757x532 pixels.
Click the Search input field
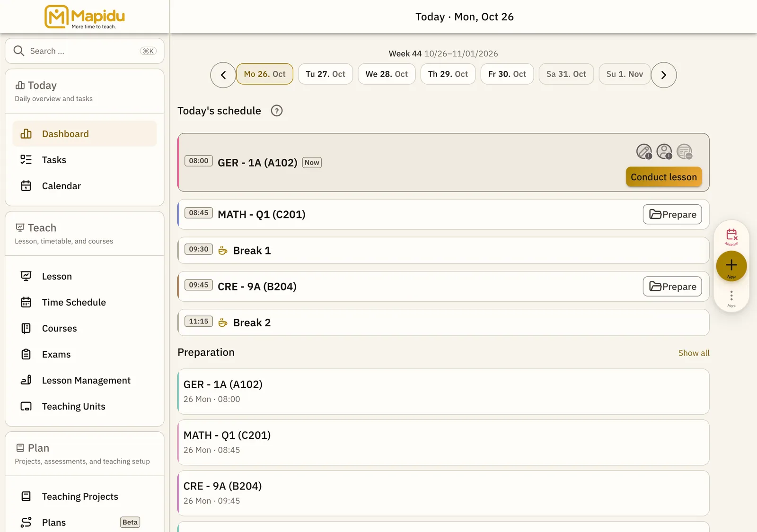pyautogui.click(x=85, y=51)
